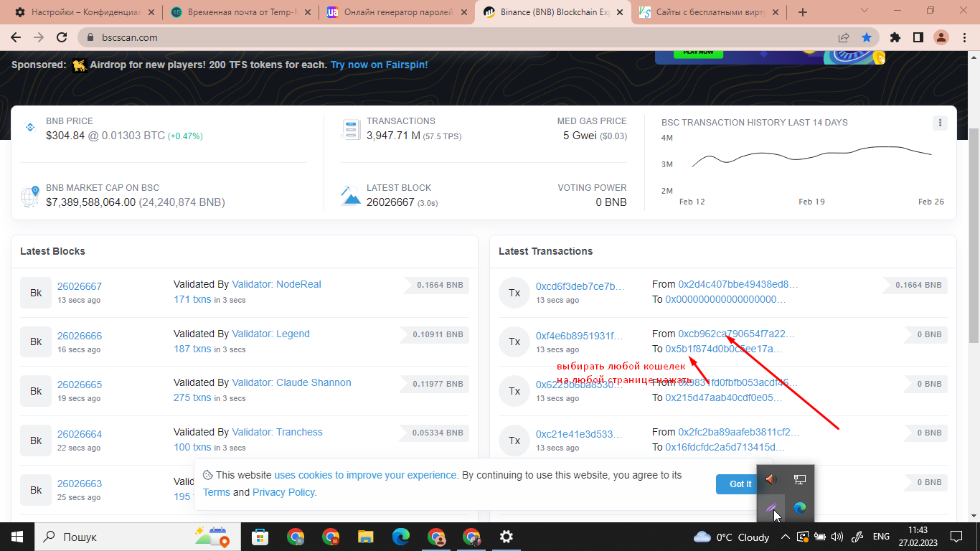Open the Windows Start menu
This screenshot has width=980, height=551.
click(17, 536)
